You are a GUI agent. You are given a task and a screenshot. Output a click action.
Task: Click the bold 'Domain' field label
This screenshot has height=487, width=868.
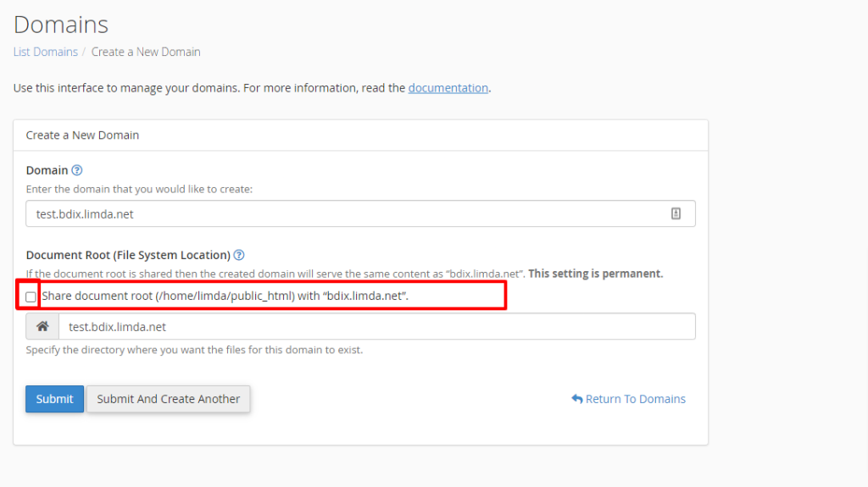pyautogui.click(x=47, y=170)
